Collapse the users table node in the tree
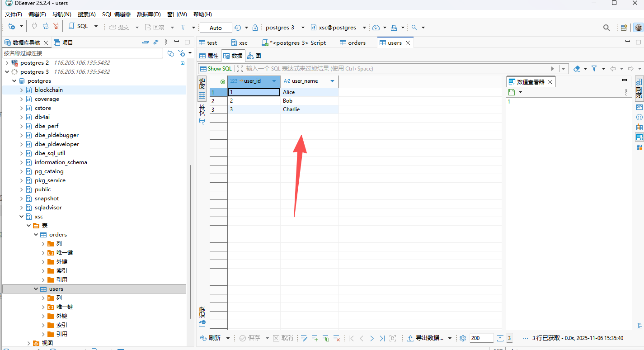This screenshot has width=644, height=350. click(x=36, y=289)
